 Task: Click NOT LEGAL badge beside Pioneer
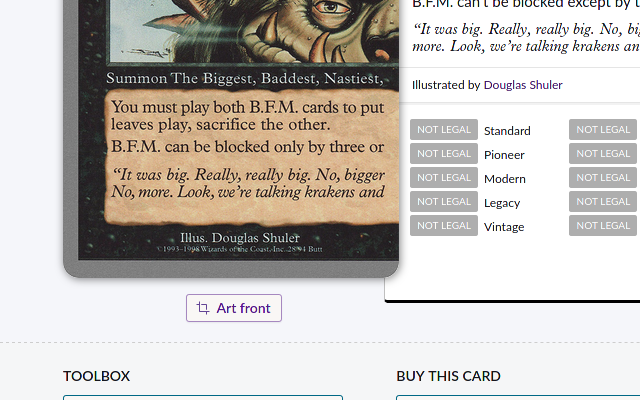tap(444, 153)
